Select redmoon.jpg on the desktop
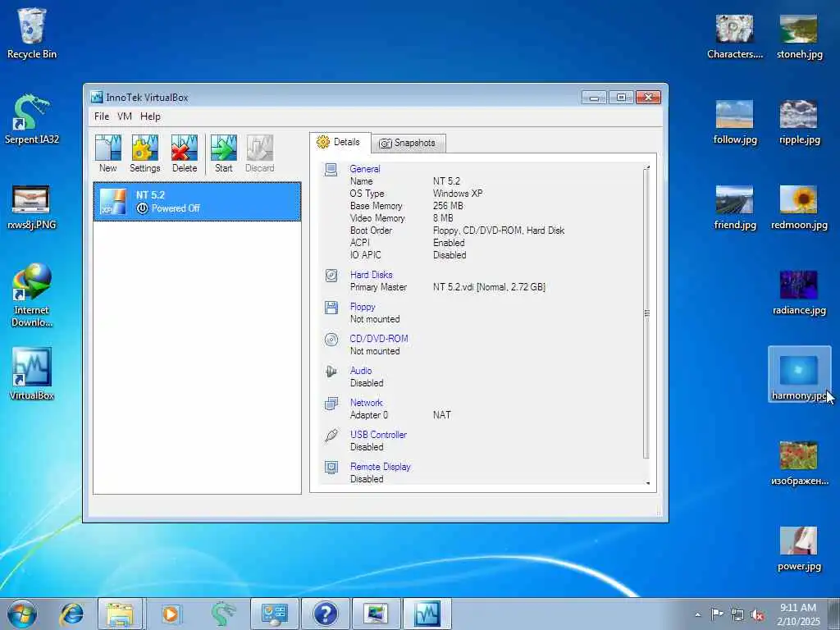 coord(799,208)
